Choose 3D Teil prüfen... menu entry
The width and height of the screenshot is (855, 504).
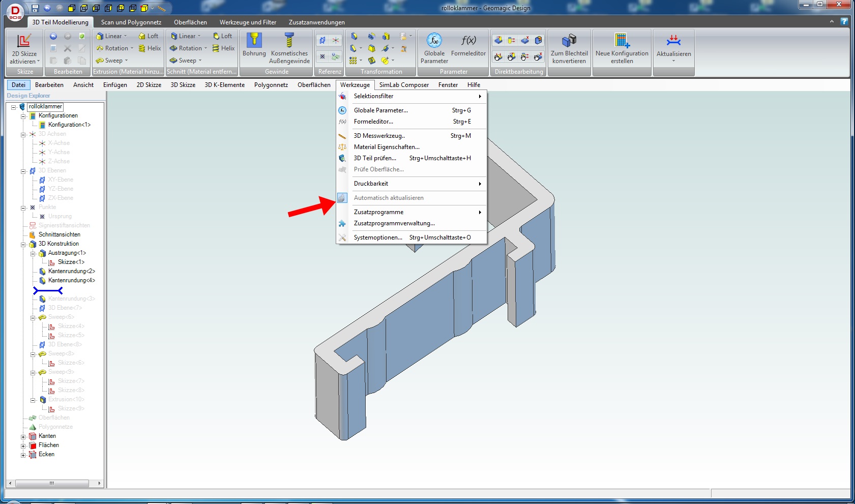click(x=411, y=158)
